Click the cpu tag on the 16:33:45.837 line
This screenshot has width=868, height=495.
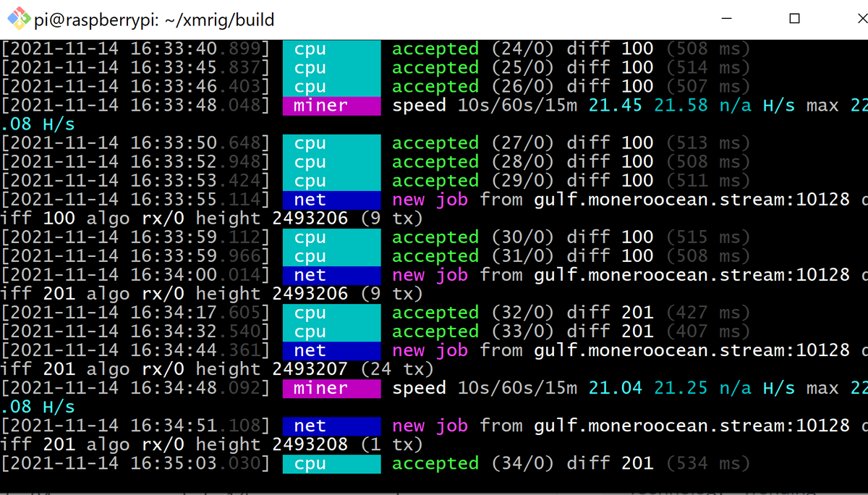[331, 68]
